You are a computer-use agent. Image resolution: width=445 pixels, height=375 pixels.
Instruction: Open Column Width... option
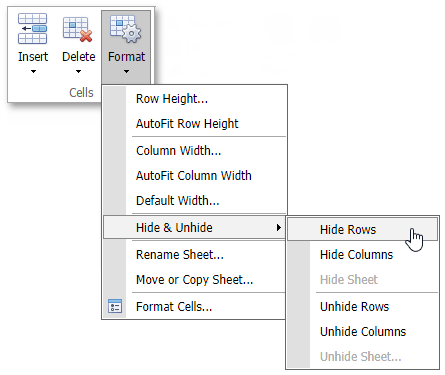pyautogui.click(x=195, y=151)
